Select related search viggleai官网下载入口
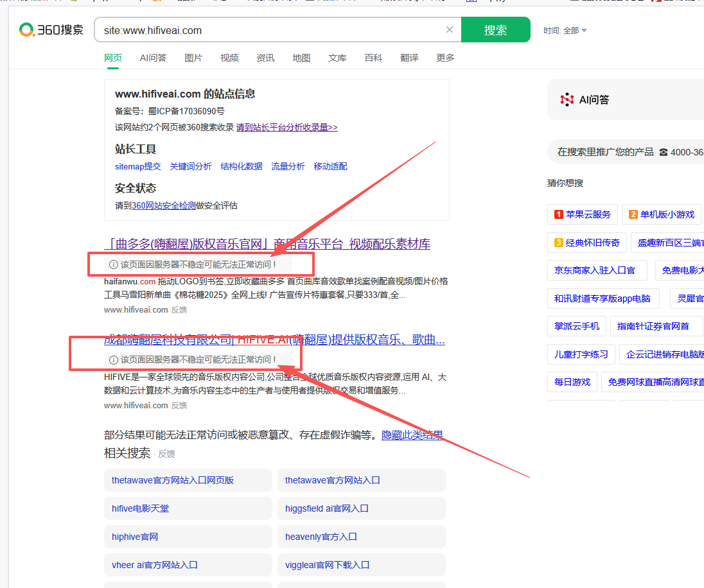704x588 pixels. pos(362,565)
